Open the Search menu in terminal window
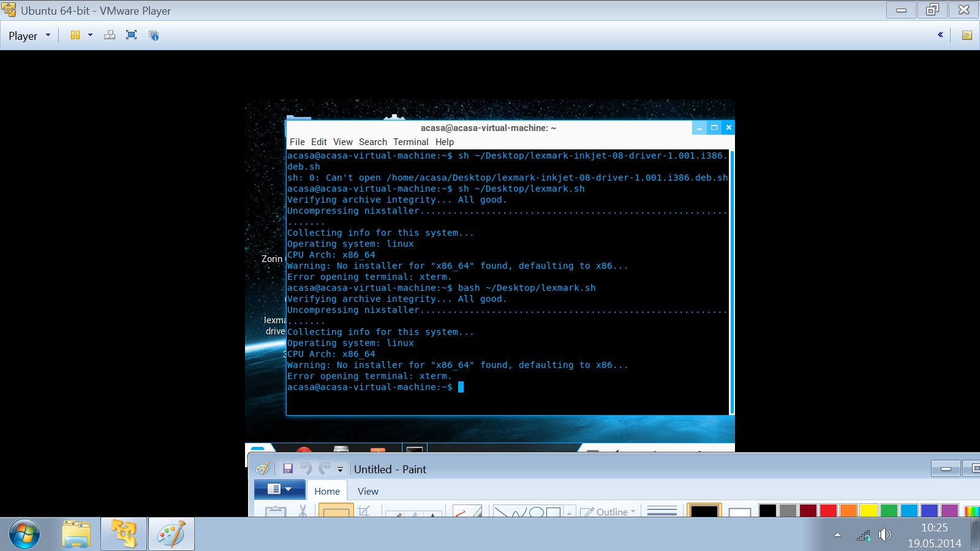The width and height of the screenshot is (980, 551). (372, 142)
